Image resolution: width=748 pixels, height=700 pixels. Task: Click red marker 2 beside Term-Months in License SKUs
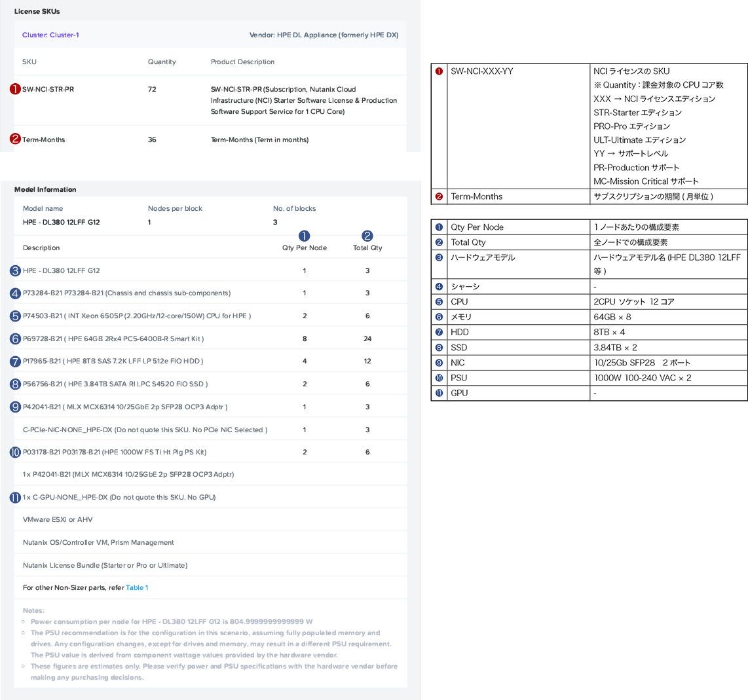pyautogui.click(x=15, y=139)
